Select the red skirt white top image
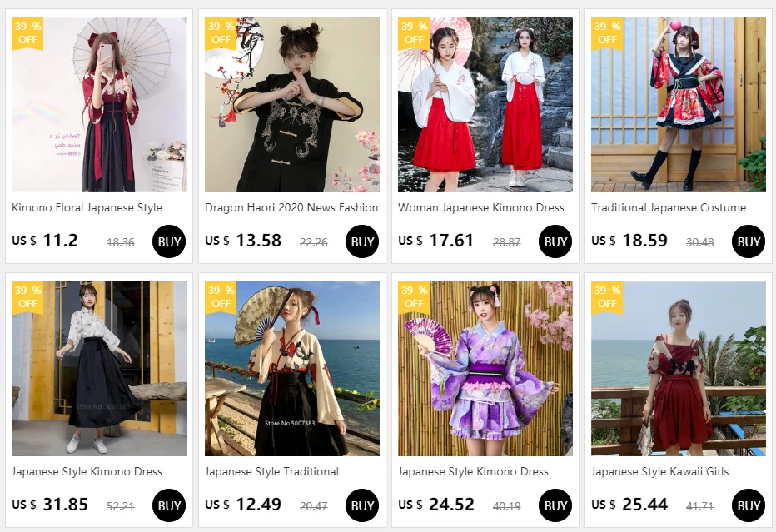Image resolution: width=776 pixels, height=532 pixels. [x=485, y=105]
